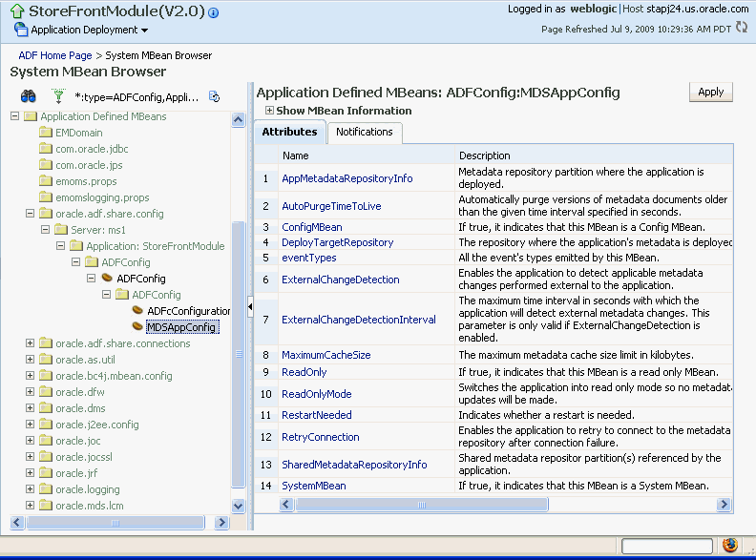This screenshot has width=756, height=560.
Task: Expand the oracle.dfw node
Action: tap(30, 391)
